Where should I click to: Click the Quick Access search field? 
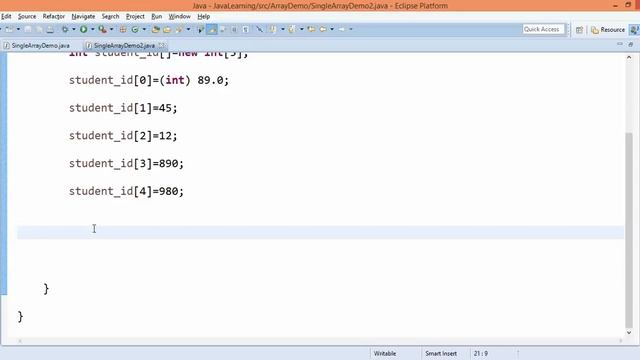click(x=543, y=29)
